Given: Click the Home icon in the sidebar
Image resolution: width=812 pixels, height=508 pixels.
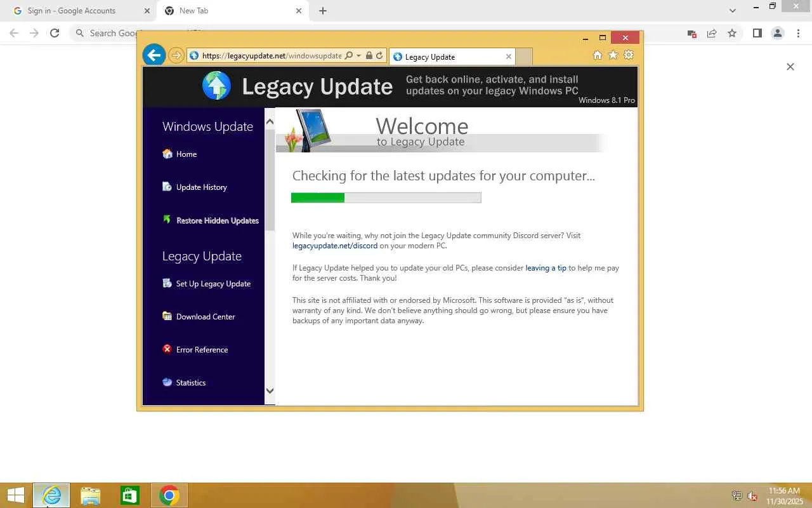Looking at the screenshot, I should pos(167,154).
